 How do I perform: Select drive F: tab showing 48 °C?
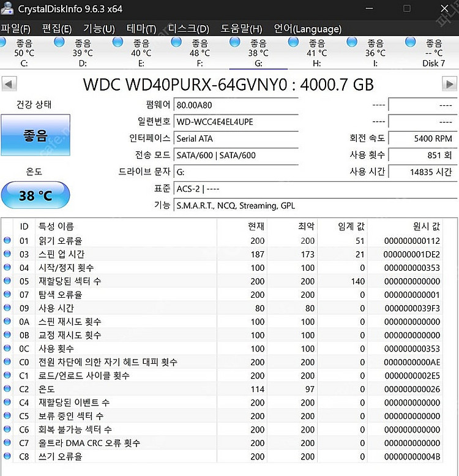(200, 53)
